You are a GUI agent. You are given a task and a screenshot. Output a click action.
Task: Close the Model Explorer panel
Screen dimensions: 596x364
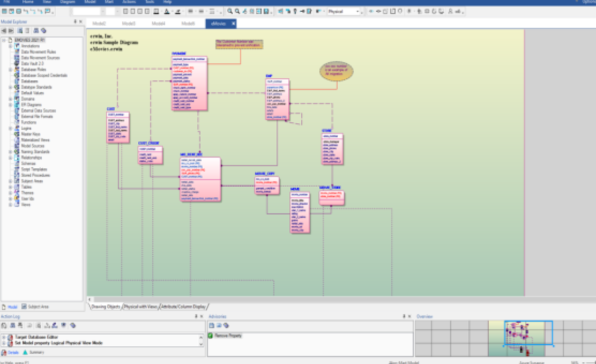(x=80, y=21)
